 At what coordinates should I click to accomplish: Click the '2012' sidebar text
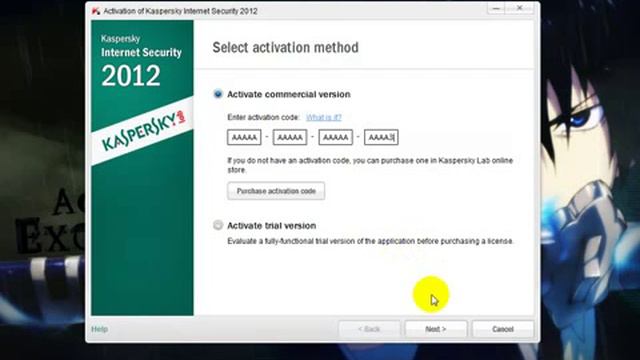click(131, 76)
